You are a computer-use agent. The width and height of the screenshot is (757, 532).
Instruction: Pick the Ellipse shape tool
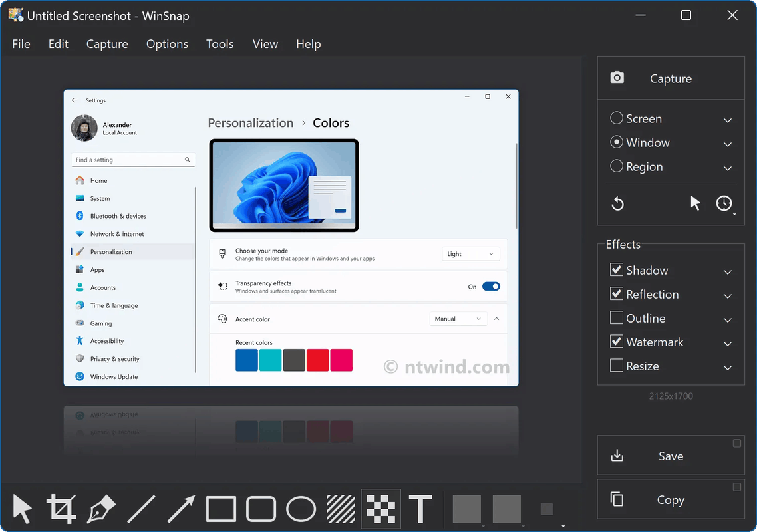[301, 509]
